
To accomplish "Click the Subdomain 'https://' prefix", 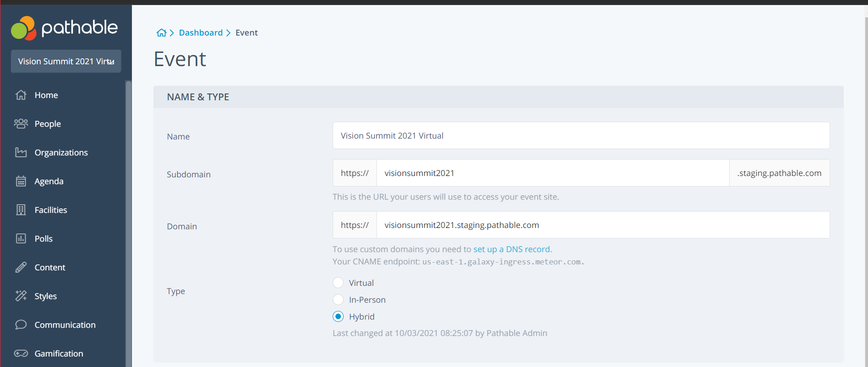I will (x=355, y=173).
